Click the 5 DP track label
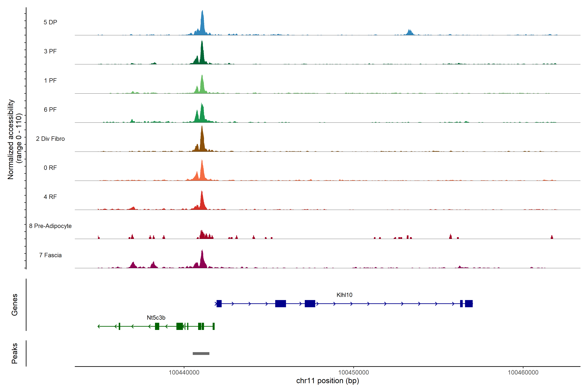Viewport: 588px width, 392px height. click(x=50, y=22)
